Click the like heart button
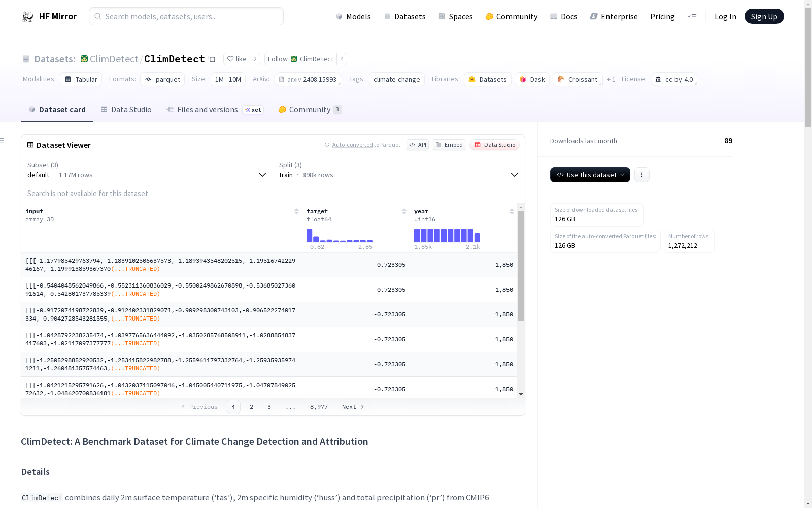This screenshot has width=812, height=508. pyautogui.click(x=237, y=59)
